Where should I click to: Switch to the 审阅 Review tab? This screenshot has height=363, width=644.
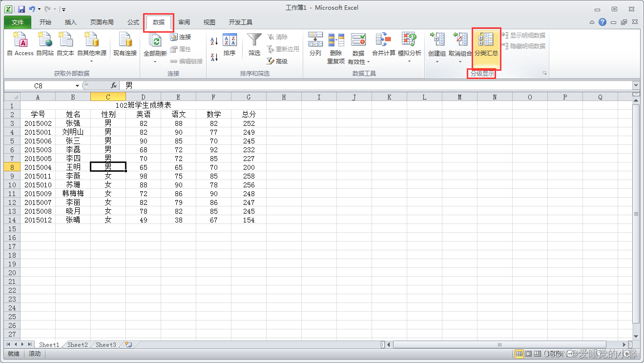184,22
